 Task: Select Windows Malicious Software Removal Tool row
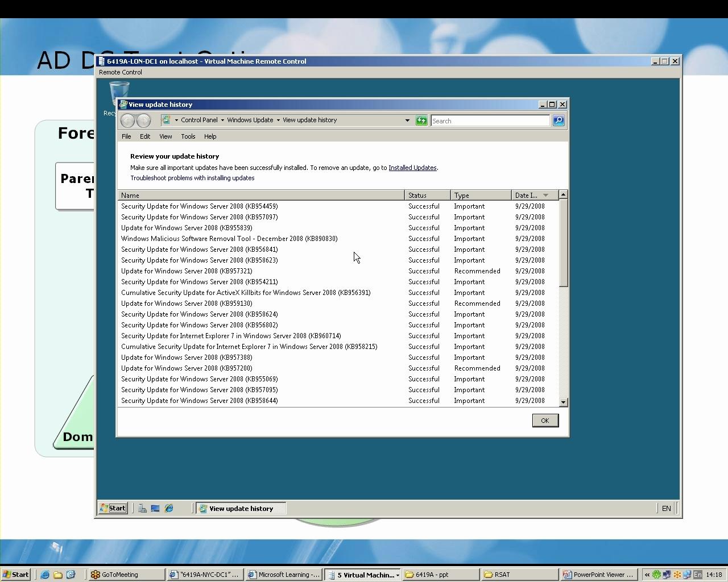point(338,239)
